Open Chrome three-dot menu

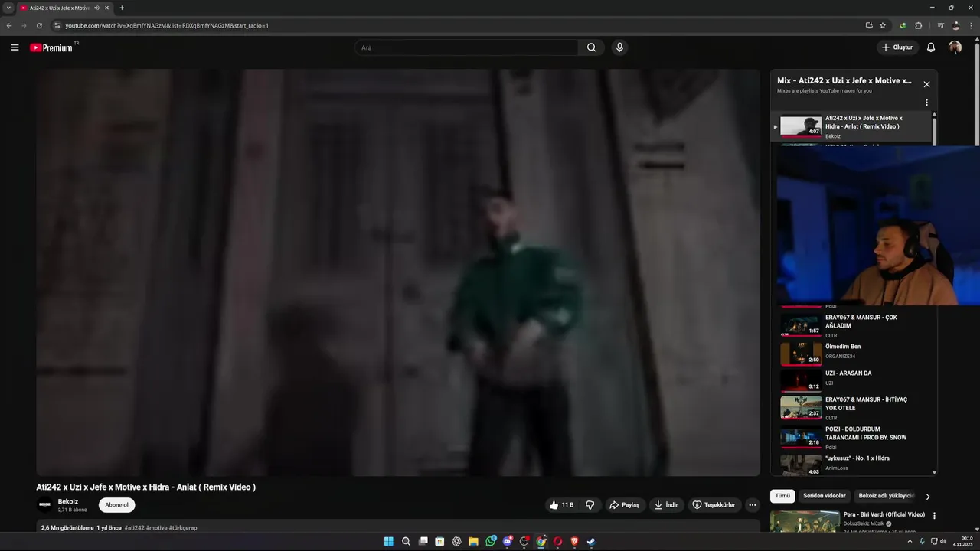971,25
